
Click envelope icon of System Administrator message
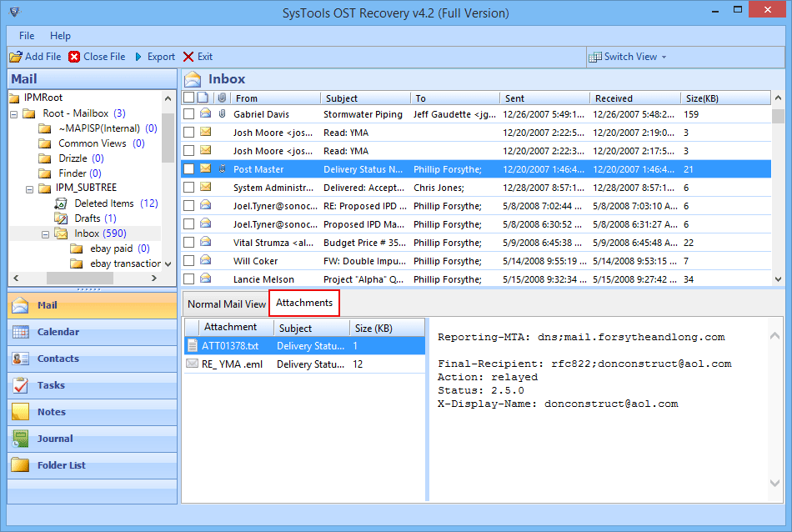(206, 187)
